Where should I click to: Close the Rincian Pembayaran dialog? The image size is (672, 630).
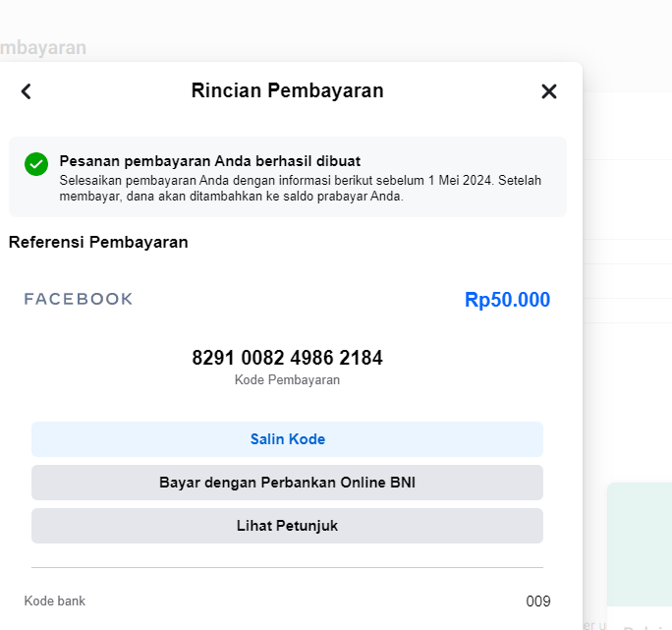549,91
